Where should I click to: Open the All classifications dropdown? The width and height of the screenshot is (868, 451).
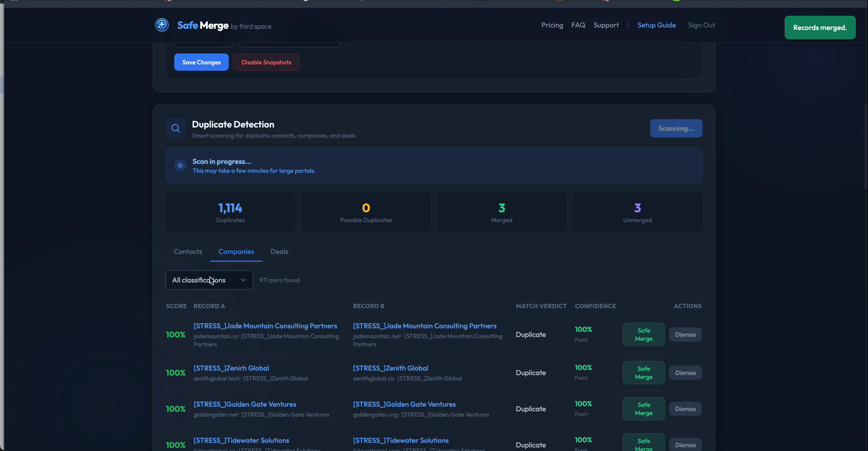coord(209,280)
